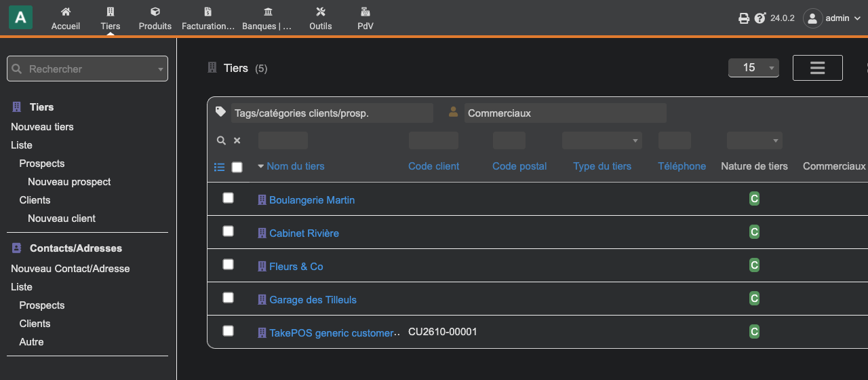Tick checkbox for Fleurs & Co
This screenshot has height=380, width=868.
click(x=229, y=264)
